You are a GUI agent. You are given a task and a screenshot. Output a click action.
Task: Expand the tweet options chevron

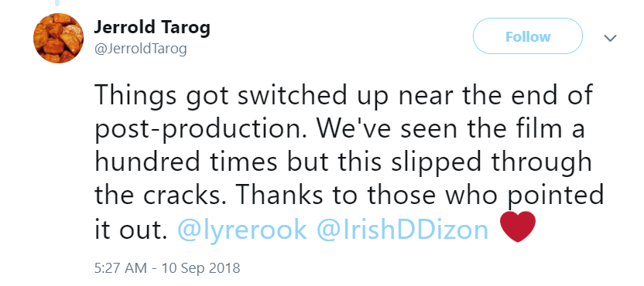610,38
